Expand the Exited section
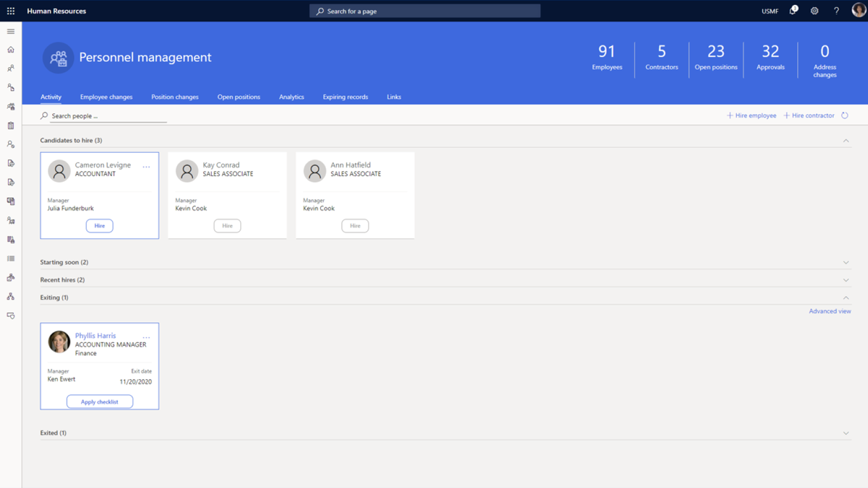The width and height of the screenshot is (868, 488). [846, 433]
